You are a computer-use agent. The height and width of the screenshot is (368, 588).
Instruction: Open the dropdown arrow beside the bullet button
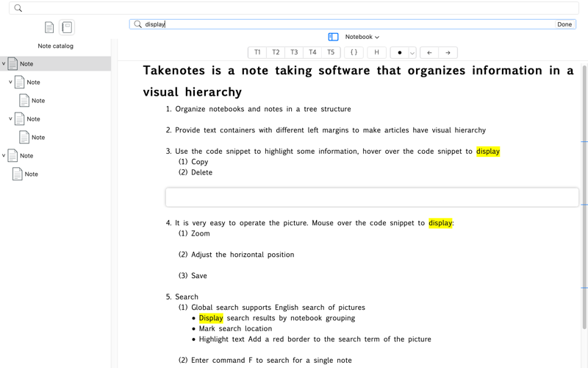[x=412, y=53]
